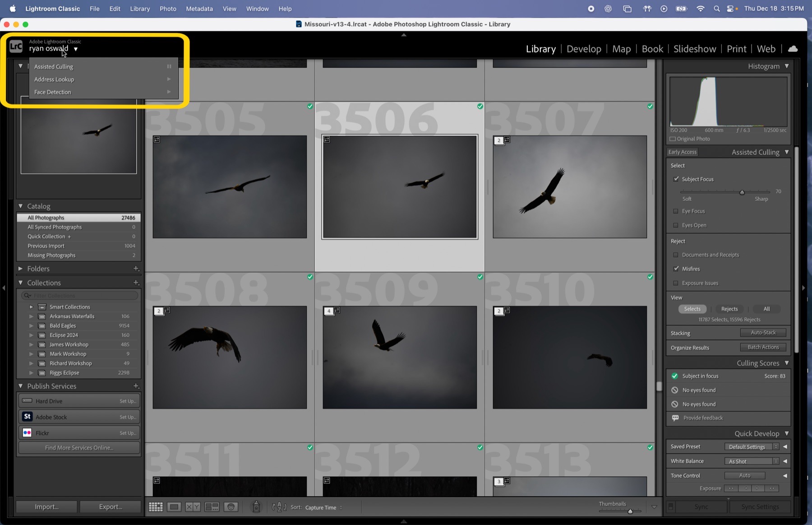The image size is (812, 525).
Task: Toggle the Misfires checkbox
Action: point(676,269)
